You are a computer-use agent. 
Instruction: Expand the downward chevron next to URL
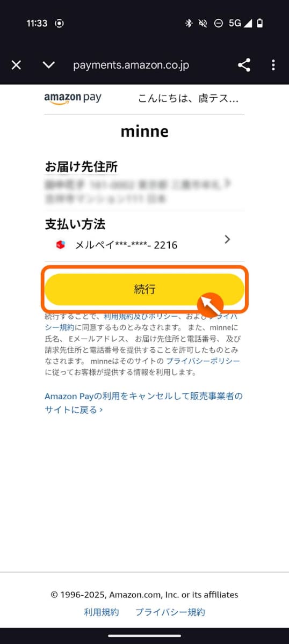click(x=49, y=65)
